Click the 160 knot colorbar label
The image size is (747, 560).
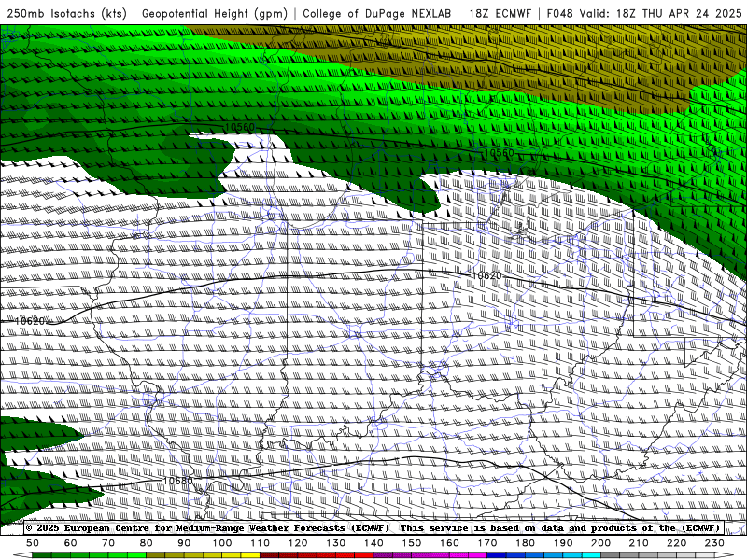click(x=449, y=543)
